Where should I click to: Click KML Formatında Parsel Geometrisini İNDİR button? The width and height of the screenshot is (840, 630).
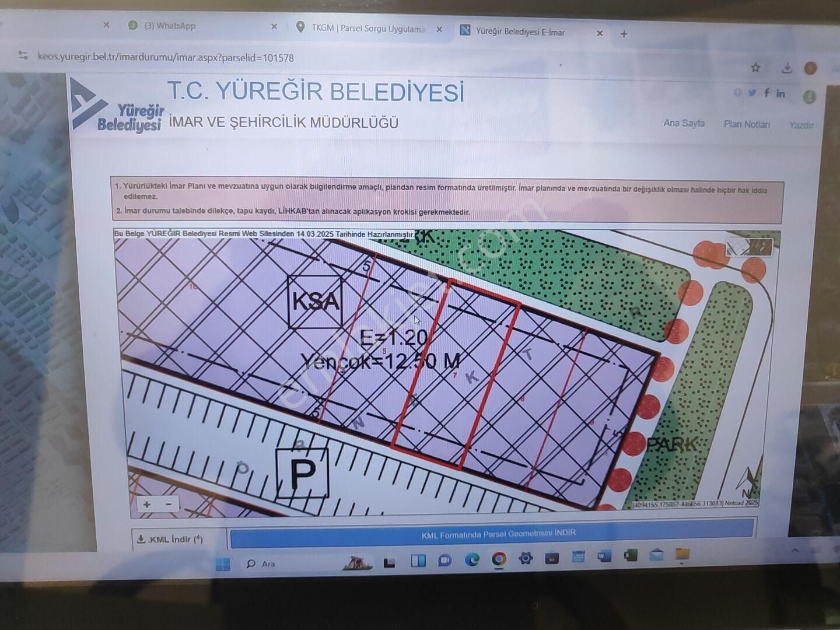pyautogui.click(x=498, y=533)
